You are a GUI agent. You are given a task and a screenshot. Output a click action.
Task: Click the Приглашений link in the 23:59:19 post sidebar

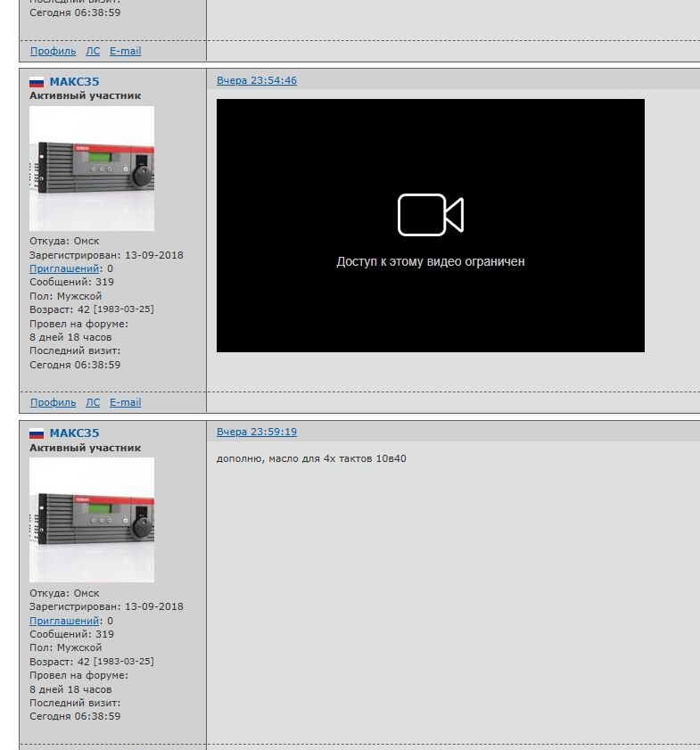click(x=64, y=621)
